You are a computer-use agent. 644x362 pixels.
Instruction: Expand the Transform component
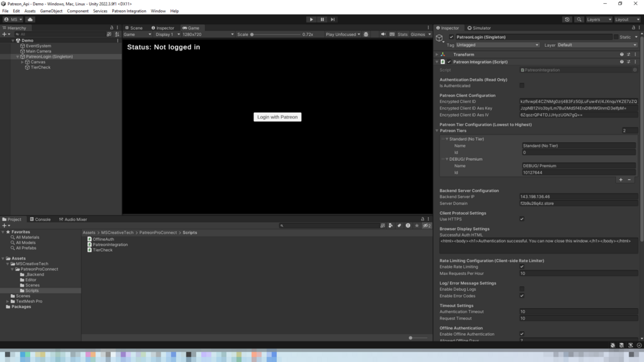tap(437, 54)
